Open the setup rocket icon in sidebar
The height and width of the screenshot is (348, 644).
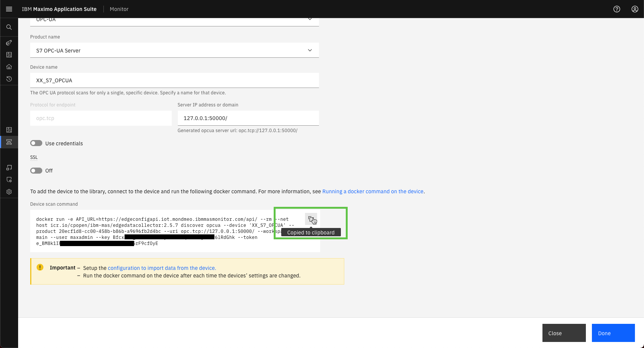tap(9, 43)
